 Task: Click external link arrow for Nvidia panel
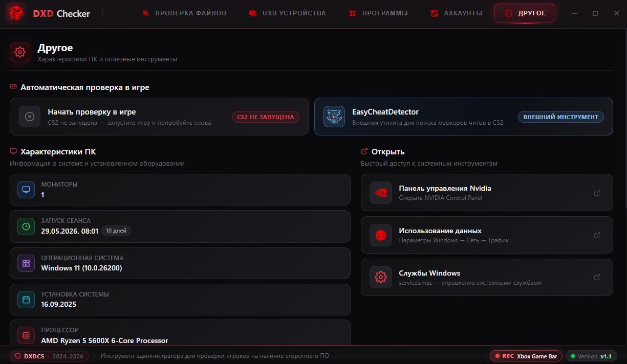(597, 193)
